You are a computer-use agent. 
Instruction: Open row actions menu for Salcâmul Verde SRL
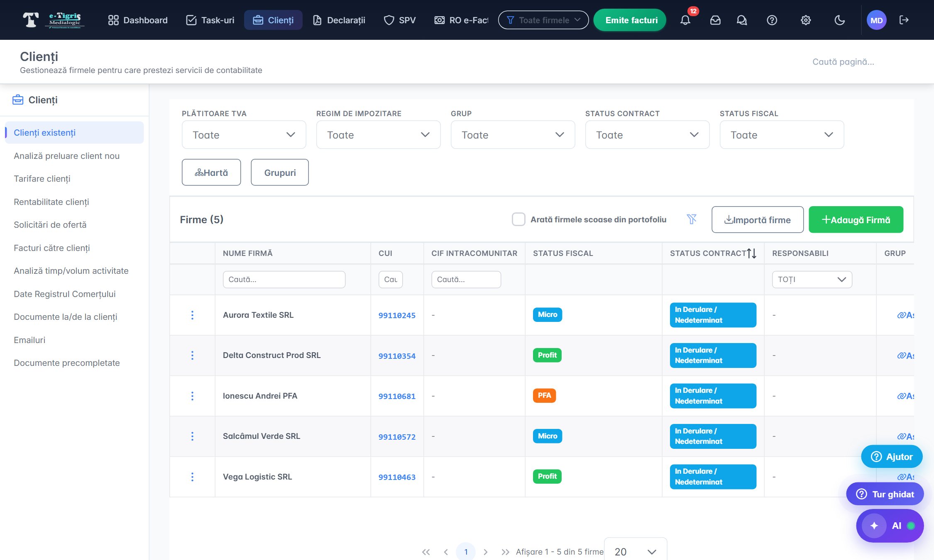192,436
